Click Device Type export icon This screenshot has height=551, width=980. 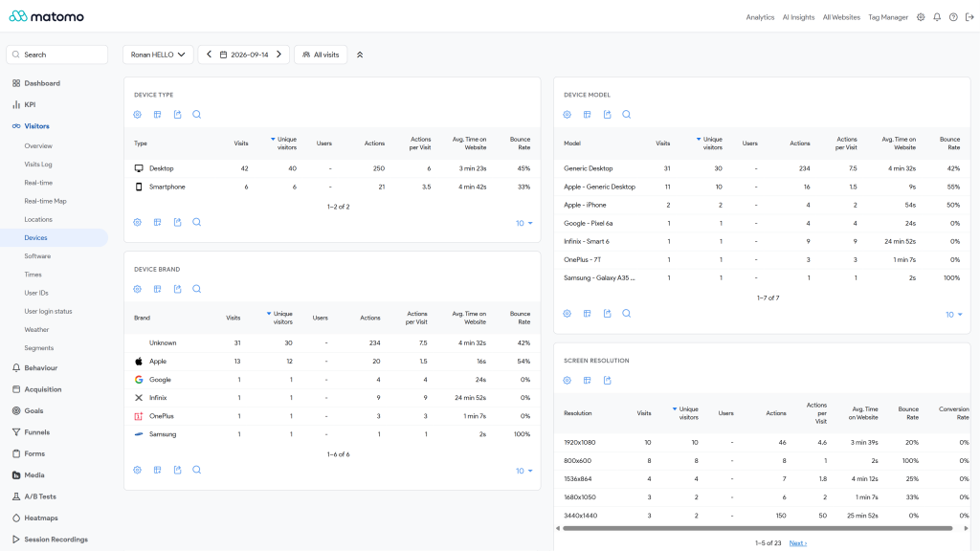point(177,115)
